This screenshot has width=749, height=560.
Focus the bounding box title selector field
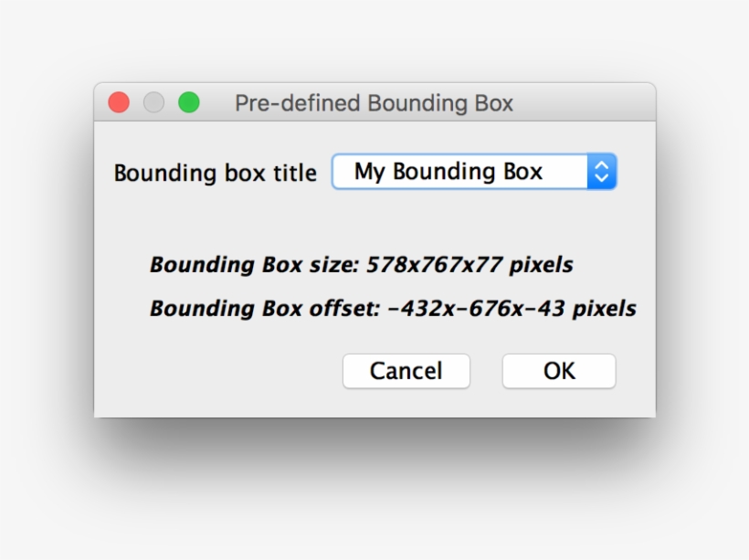click(x=474, y=172)
